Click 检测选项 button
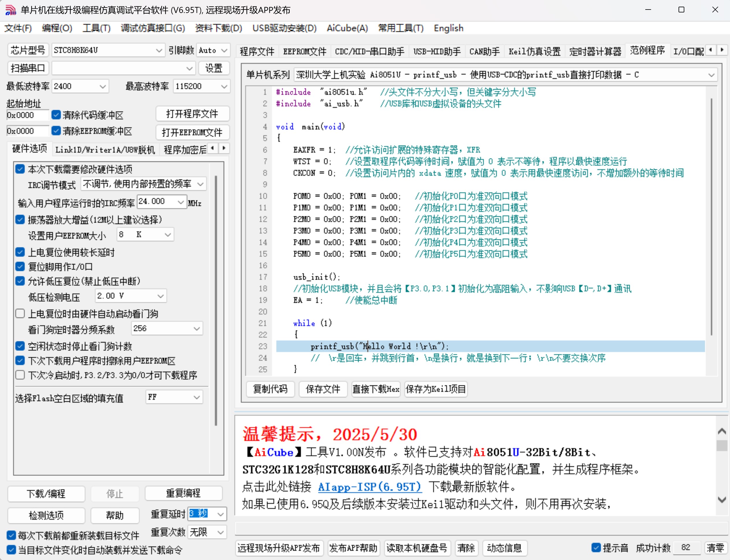This screenshot has height=560, width=730. point(46,515)
